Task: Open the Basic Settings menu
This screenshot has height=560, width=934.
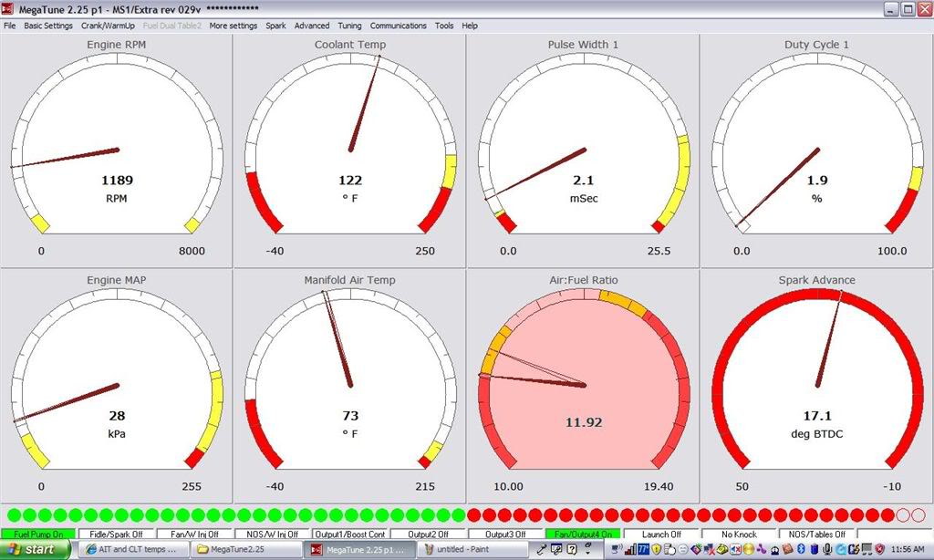Action: pos(48,26)
